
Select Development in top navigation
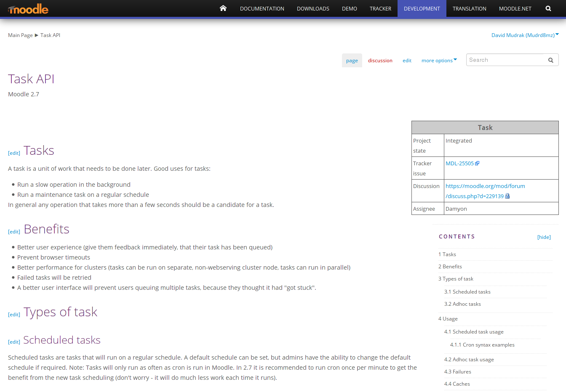point(422,8)
